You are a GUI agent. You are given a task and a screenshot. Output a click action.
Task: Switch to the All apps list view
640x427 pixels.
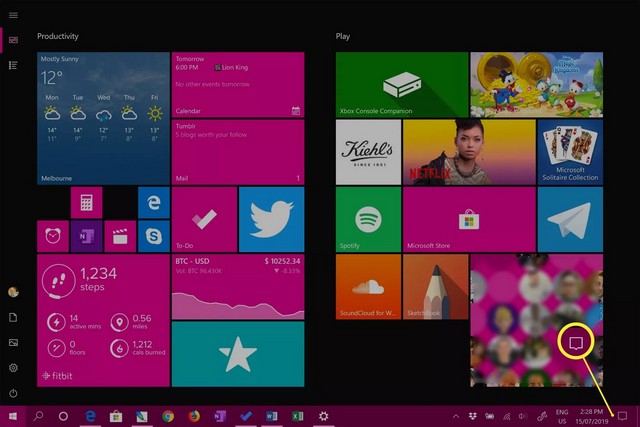click(x=13, y=65)
